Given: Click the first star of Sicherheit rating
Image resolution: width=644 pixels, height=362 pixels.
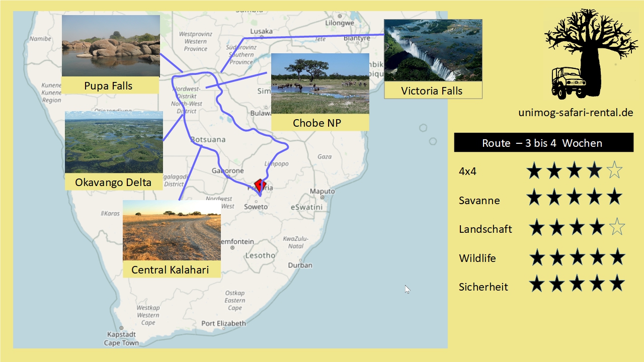Looking at the screenshot, I should coord(536,284).
